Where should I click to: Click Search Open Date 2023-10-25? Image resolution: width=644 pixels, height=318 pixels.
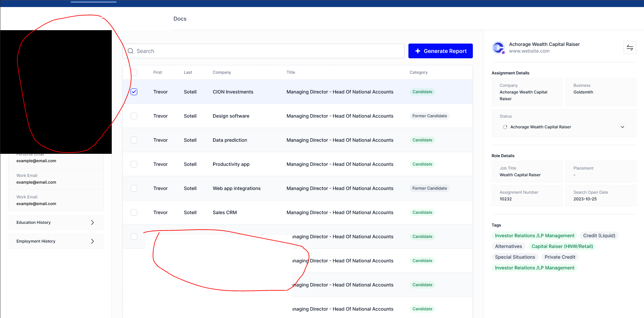point(585,199)
